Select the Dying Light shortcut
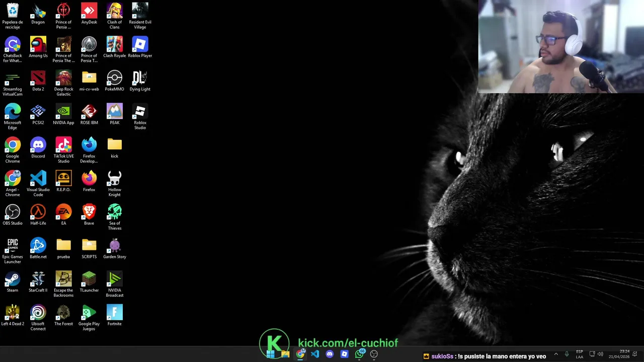 [x=140, y=81]
